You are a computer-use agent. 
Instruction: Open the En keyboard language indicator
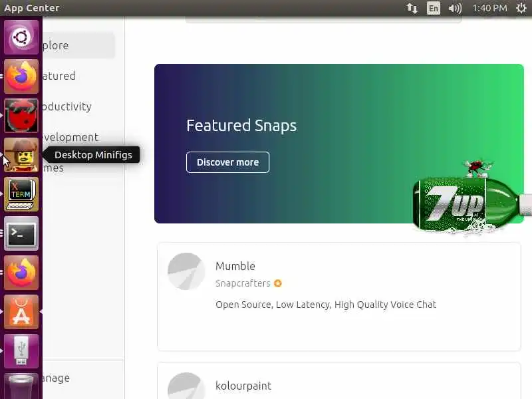434,8
